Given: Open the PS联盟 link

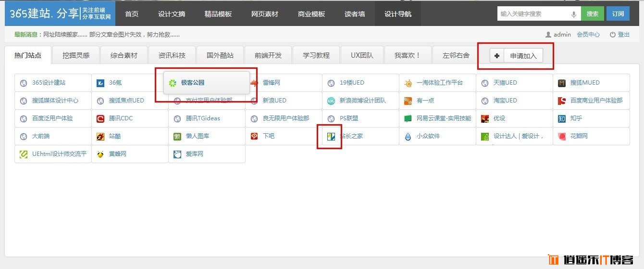Looking at the screenshot, I should pyautogui.click(x=349, y=118).
